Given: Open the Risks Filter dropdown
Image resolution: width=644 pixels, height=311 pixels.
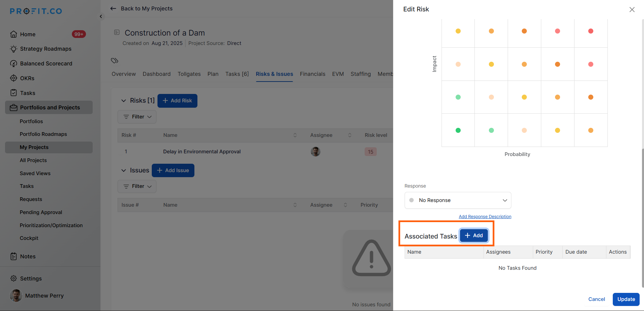Looking at the screenshot, I should click(137, 117).
